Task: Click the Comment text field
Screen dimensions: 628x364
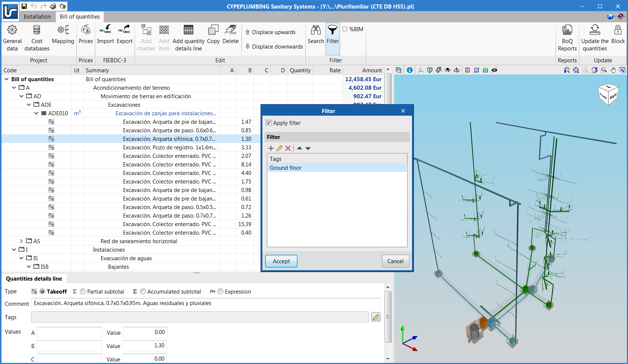Action: coord(206,304)
